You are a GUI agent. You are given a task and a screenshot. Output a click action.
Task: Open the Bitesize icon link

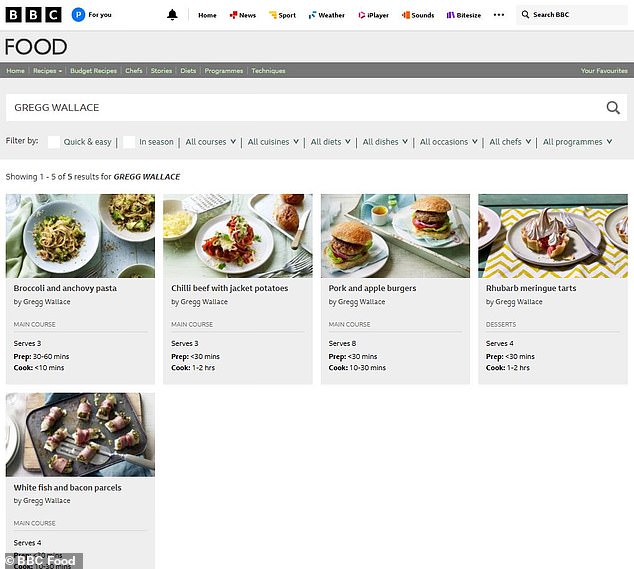(450, 15)
